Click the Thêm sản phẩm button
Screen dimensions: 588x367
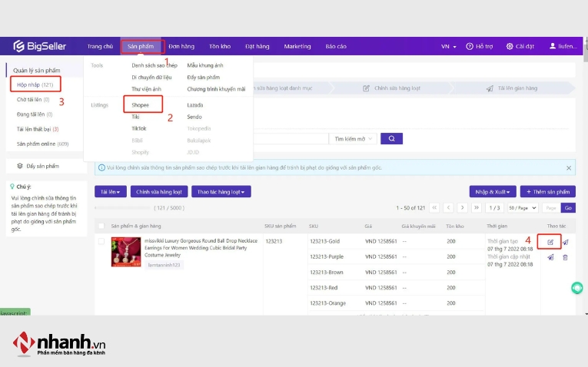[547, 192]
